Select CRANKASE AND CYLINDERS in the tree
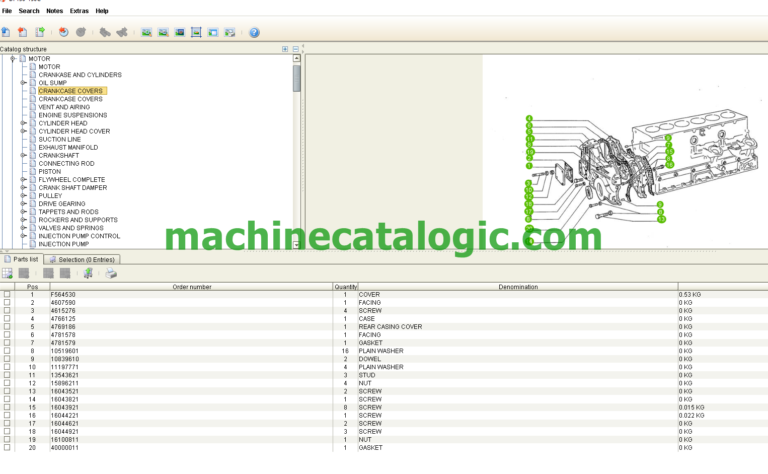 (80, 75)
